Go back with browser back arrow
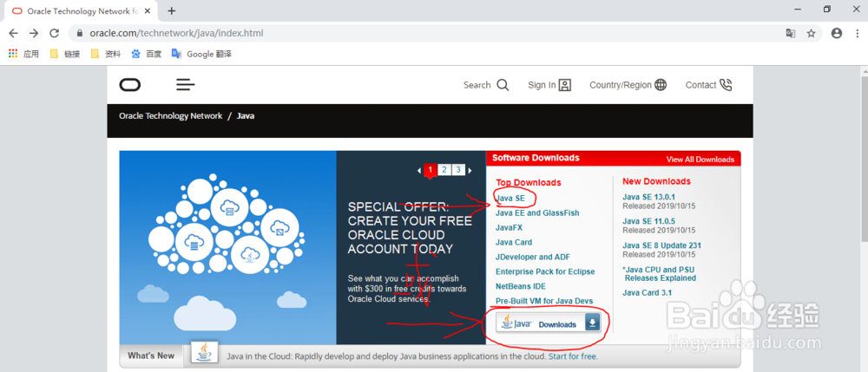 coord(14,33)
